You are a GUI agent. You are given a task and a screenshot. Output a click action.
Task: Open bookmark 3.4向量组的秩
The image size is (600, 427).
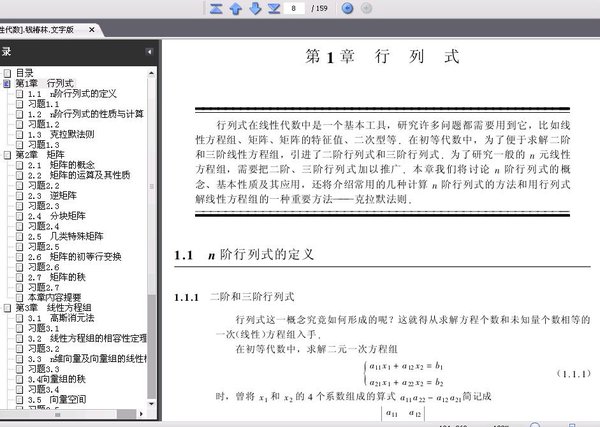coord(56,379)
